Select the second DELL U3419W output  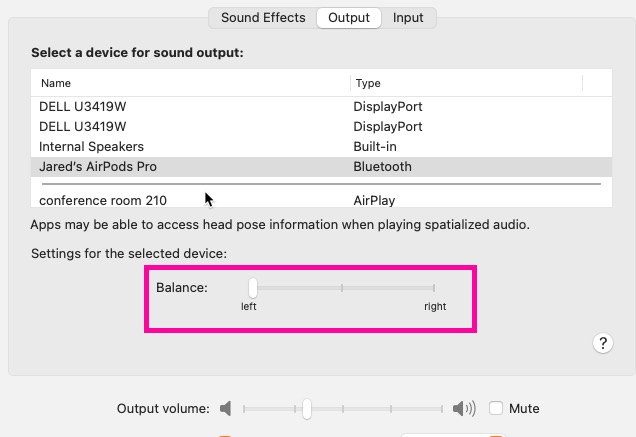click(321, 127)
